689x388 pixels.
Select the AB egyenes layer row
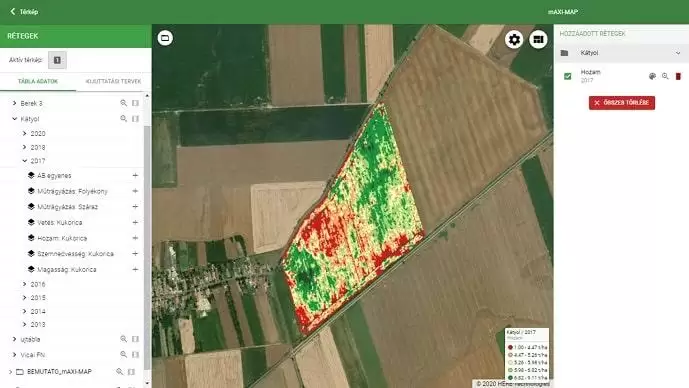[73, 175]
